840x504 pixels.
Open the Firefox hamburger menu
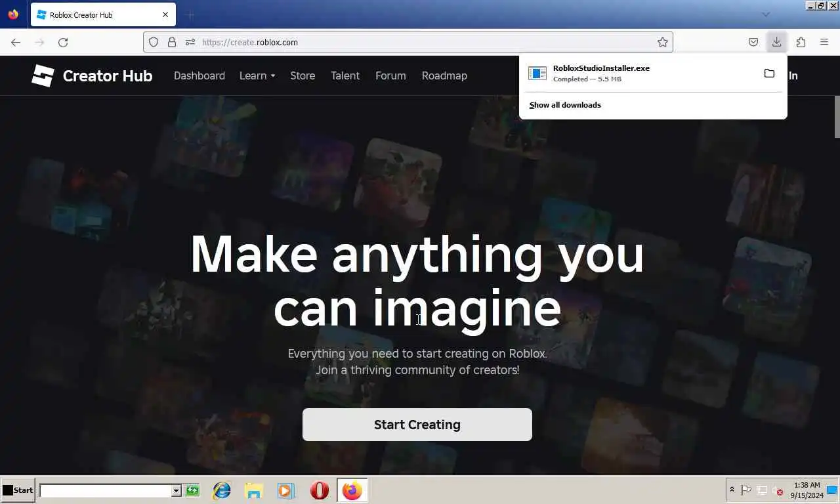click(824, 42)
